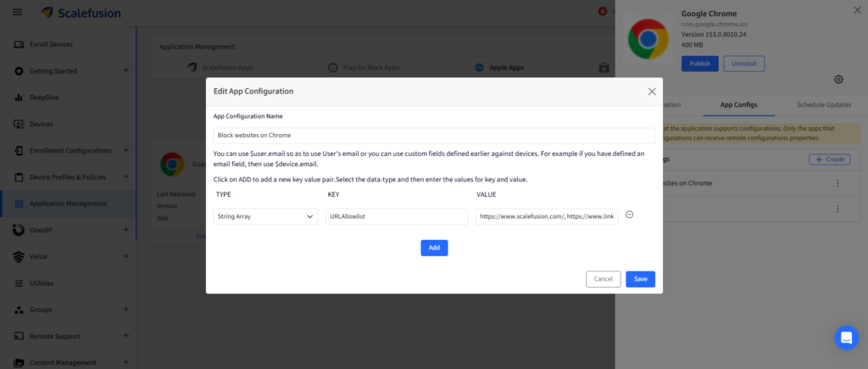Open options for 'sites on Chrome' config
The height and width of the screenshot is (369, 868).
(837, 183)
